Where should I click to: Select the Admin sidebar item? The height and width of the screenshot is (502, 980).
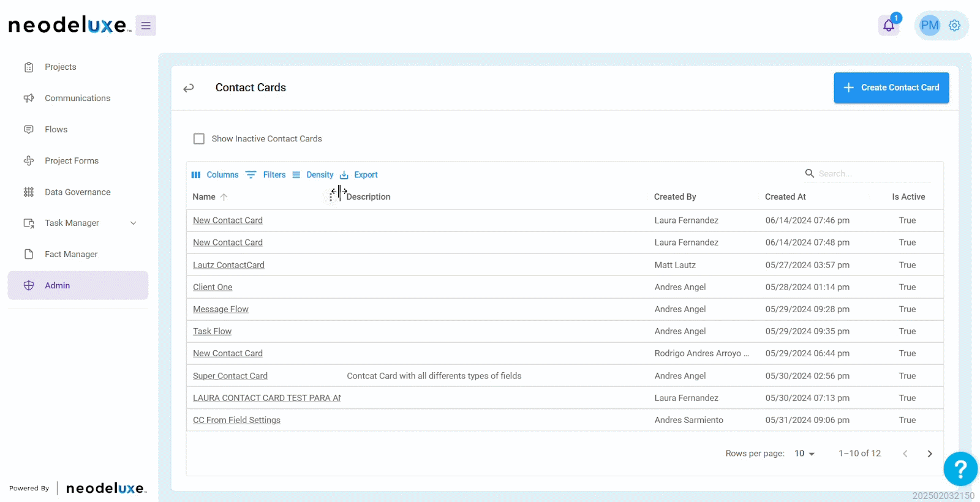pyautogui.click(x=78, y=285)
